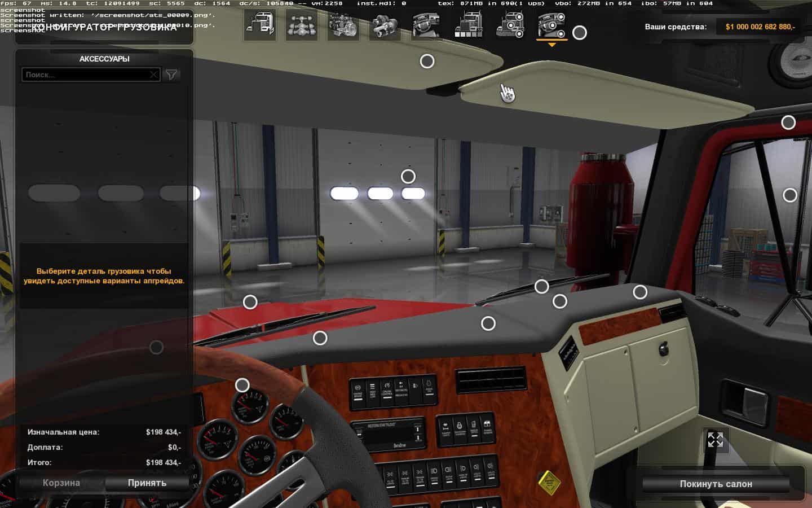
Task: Select accessory slot marker on right sun visor
Action: pyautogui.click(x=427, y=61)
